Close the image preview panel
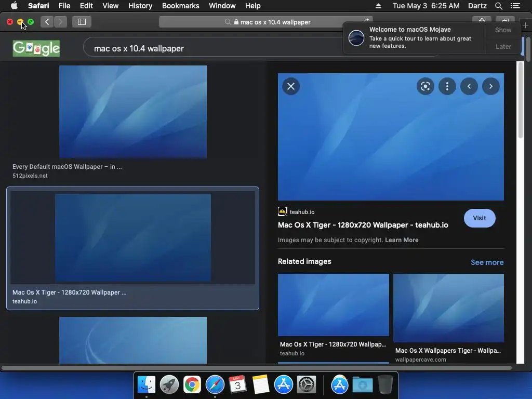The height and width of the screenshot is (399, 532). [x=291, y=86]
